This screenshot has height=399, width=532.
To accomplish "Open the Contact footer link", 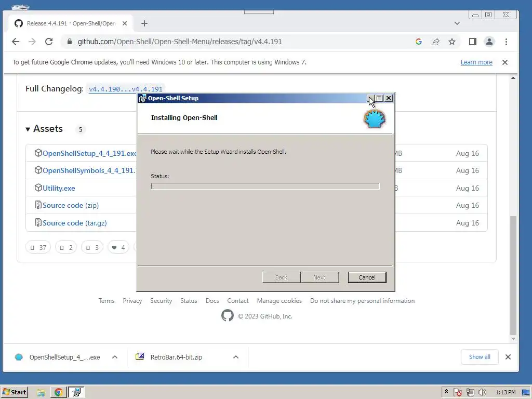I will (x=238, y=301).
